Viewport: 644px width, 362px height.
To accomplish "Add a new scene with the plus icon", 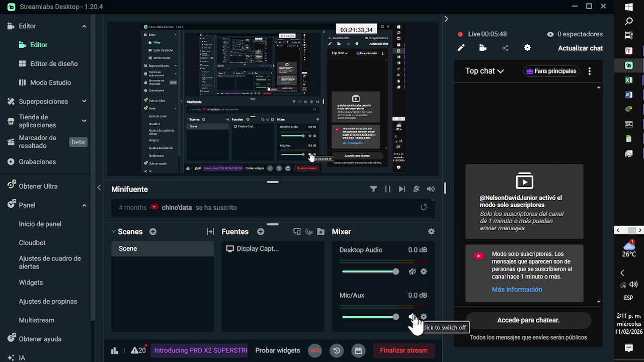I will (153, 232).
